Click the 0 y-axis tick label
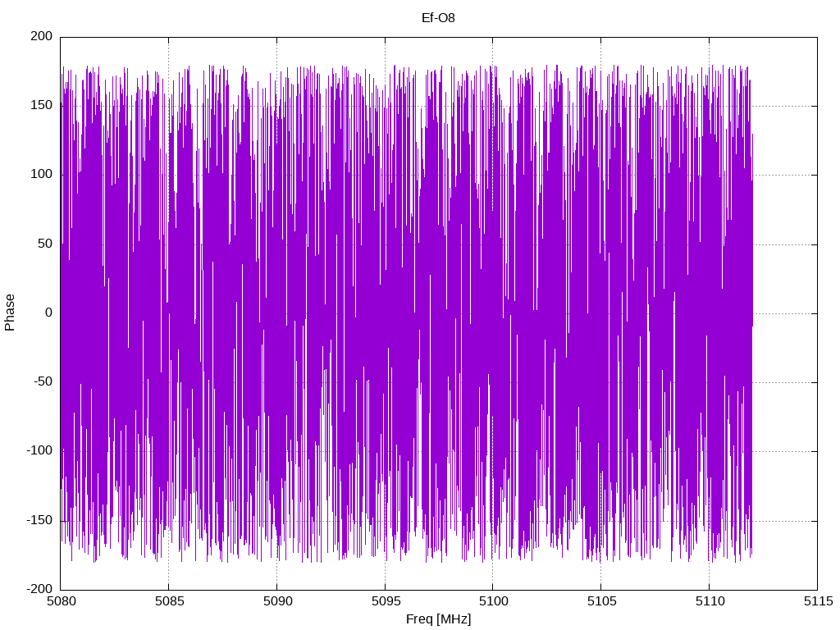Viewport: 840px width, 630px height. coord(49,313)
